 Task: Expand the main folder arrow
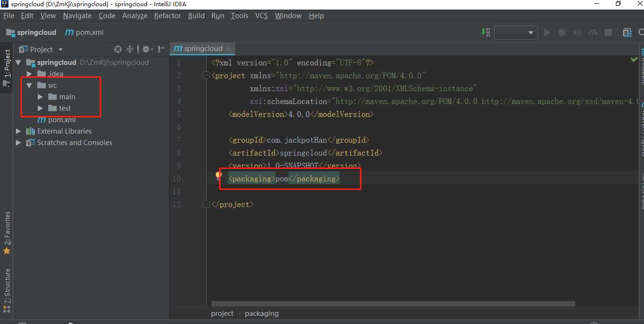tap(40, 97)
